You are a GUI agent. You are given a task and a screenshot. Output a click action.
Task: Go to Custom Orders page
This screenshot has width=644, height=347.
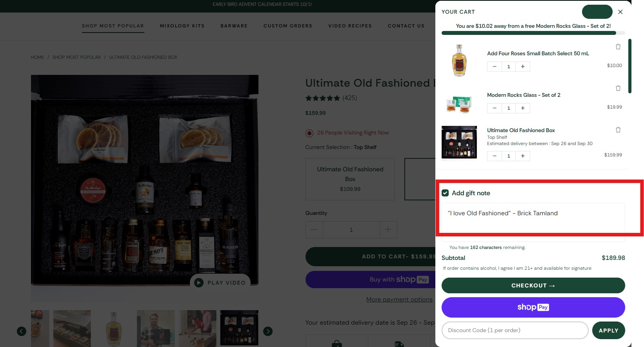[288, 26]
